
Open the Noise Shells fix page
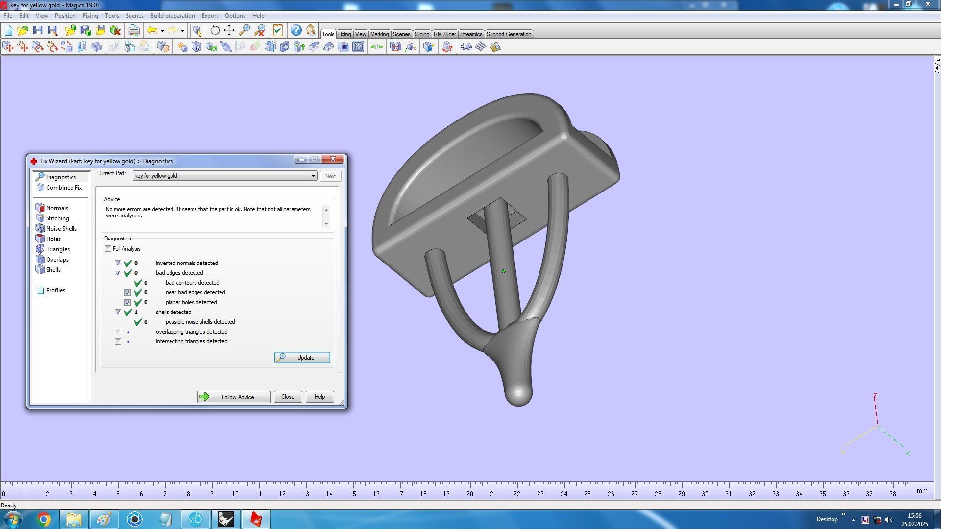click(x=61, y=229)
